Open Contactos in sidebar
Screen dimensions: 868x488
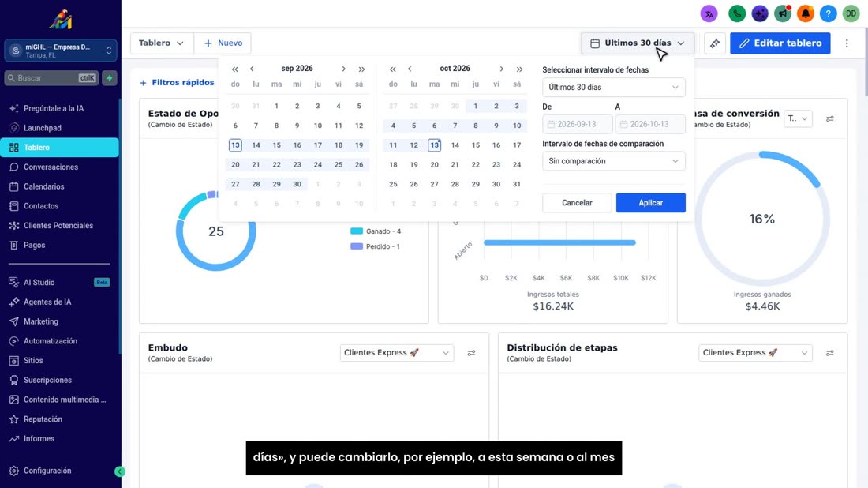(60, 206)
